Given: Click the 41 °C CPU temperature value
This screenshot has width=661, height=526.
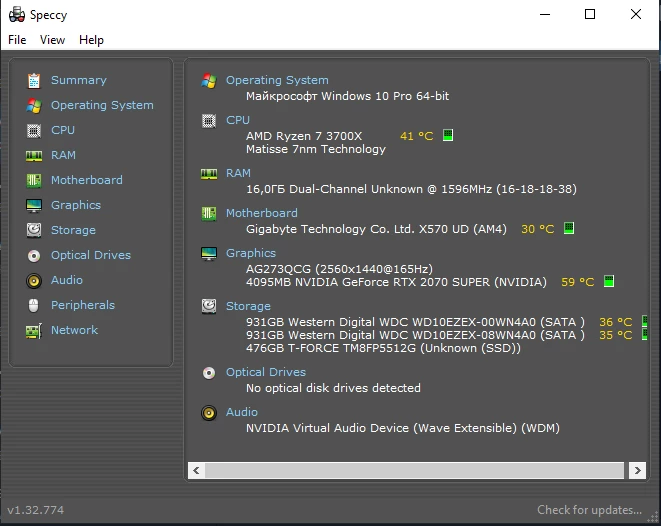Looking at the screenshot, I should tap(416, 136).
